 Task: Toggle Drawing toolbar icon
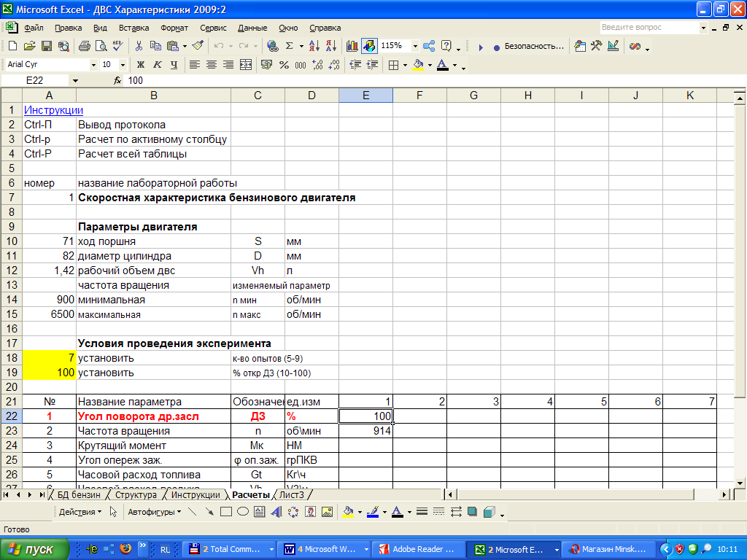(369, 46)
